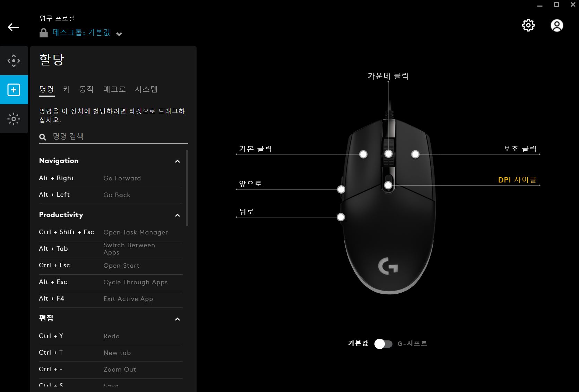Select the DPI cycle button node on the mouse
The width and height of the screenshot is (579, 392).
point(388,185)
